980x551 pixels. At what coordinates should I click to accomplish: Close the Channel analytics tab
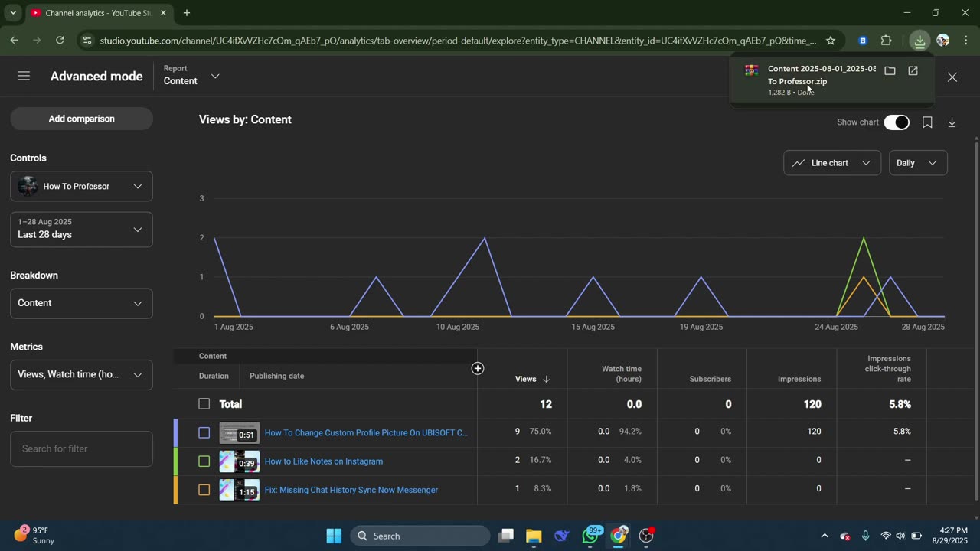click(x=163, y=13)
